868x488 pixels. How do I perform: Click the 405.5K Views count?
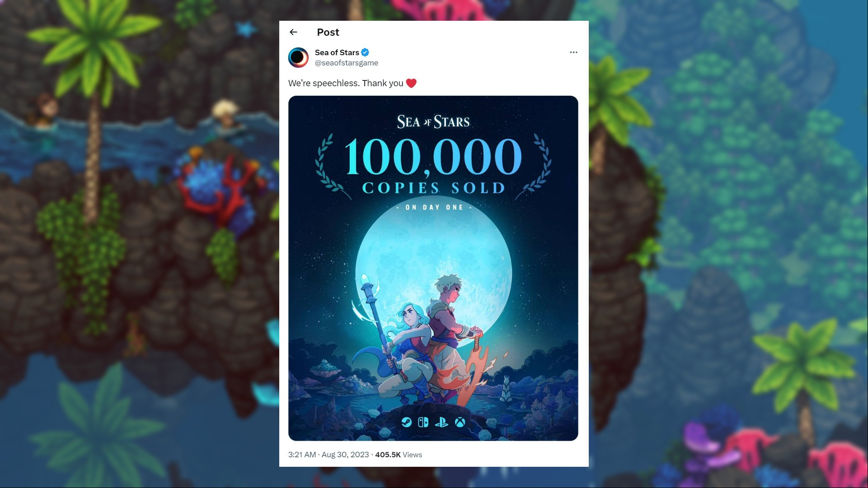click(399, 455)
